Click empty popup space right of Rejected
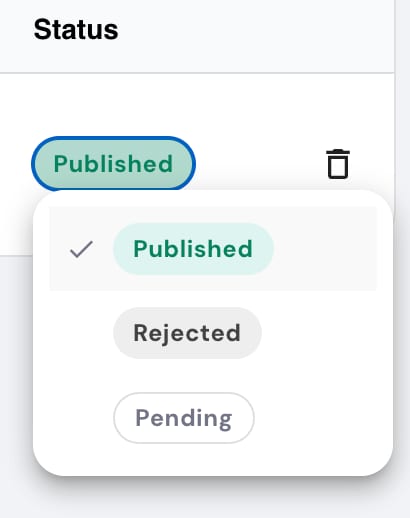The height and width of the screenshot is (518, 410). [318, 333]
